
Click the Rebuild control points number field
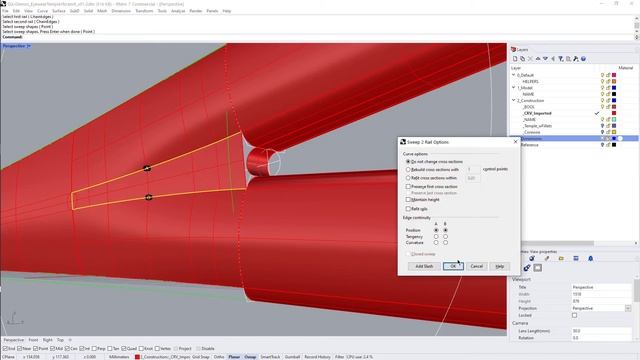click(x=473, y=169)
